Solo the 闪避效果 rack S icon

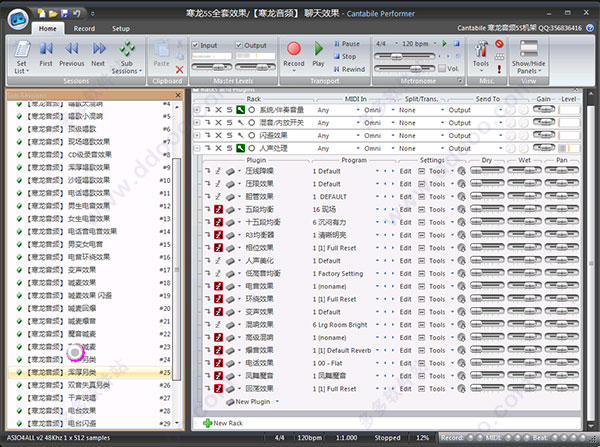[x=229, y=135]
